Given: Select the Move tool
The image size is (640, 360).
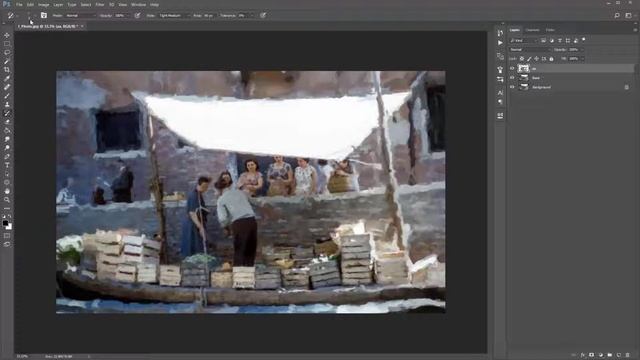Looking at the screenshot, I should point(7,35).
